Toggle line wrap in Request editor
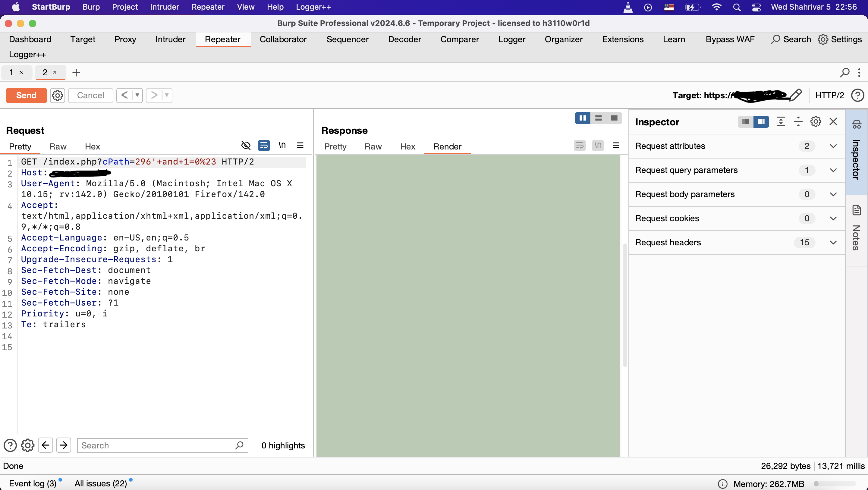The height and width of the screenshot is (490, 868). (x=264, y=146)
